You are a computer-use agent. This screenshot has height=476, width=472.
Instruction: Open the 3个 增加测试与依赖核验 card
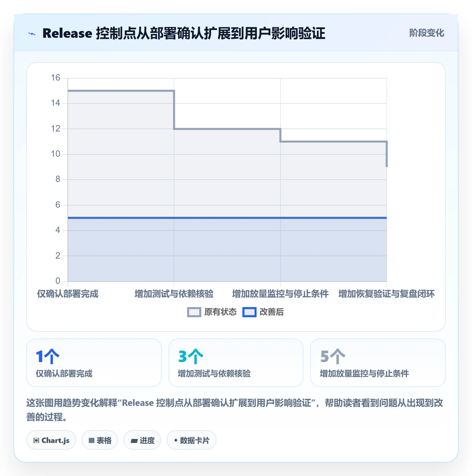(x=236, y=363)
